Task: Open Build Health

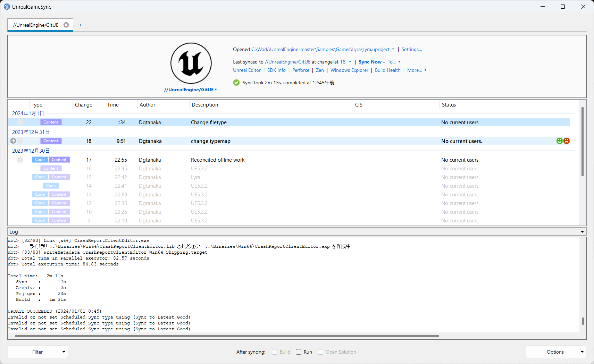Action: tap(388, 70)
